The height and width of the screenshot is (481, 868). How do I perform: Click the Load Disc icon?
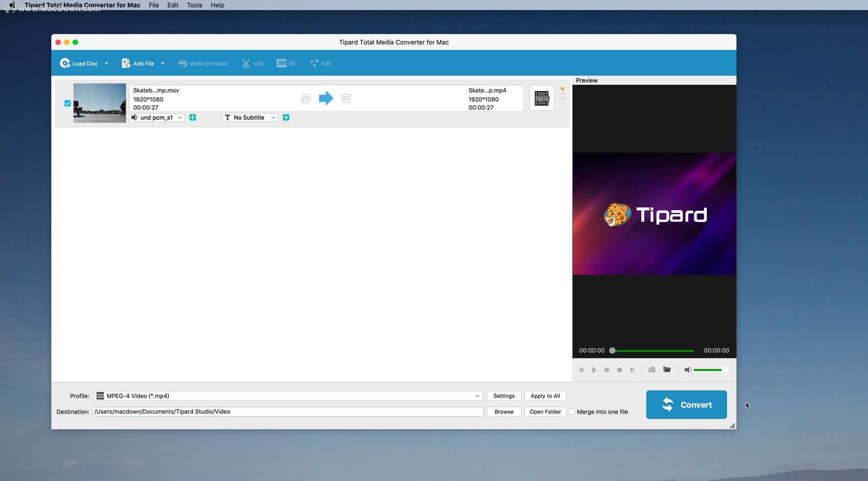tap(65, 63)
